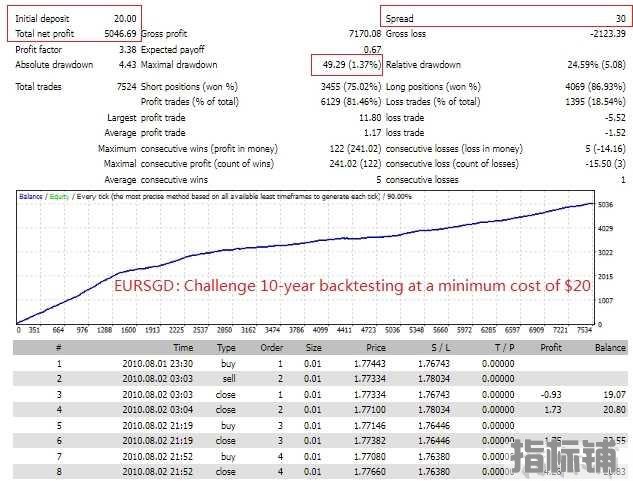633x481 pixels.
Task: Click the Size column header
Action: tap(314, 348)
